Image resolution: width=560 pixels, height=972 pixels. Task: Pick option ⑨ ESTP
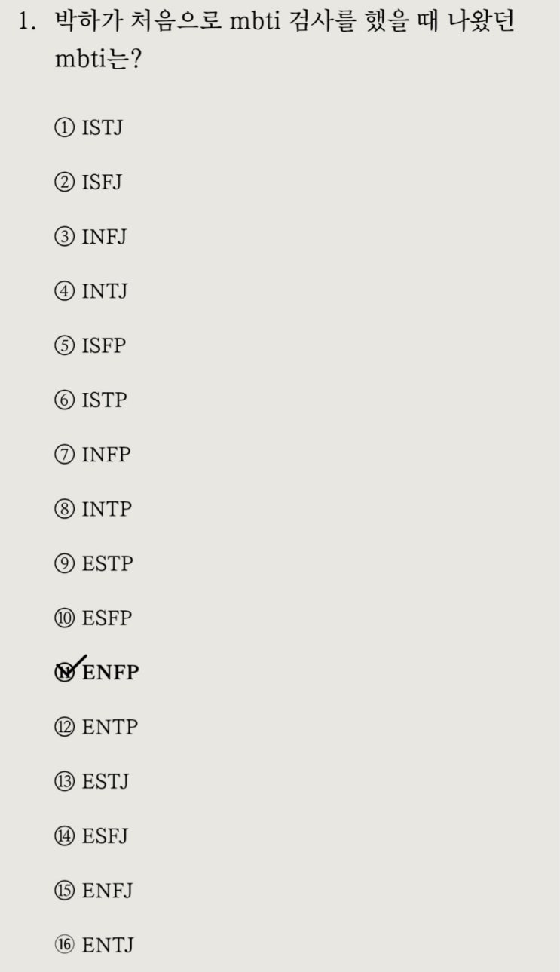[x=94, y=563]
